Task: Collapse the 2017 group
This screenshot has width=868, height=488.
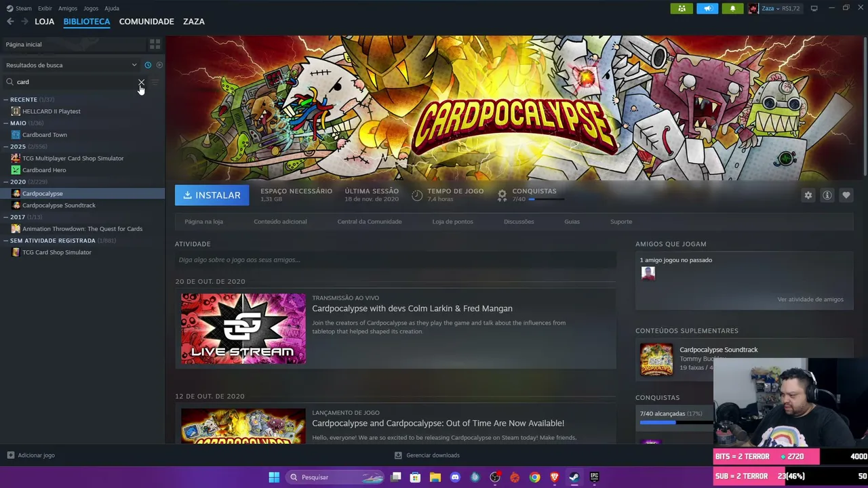Action: click(x=5, y=217)
